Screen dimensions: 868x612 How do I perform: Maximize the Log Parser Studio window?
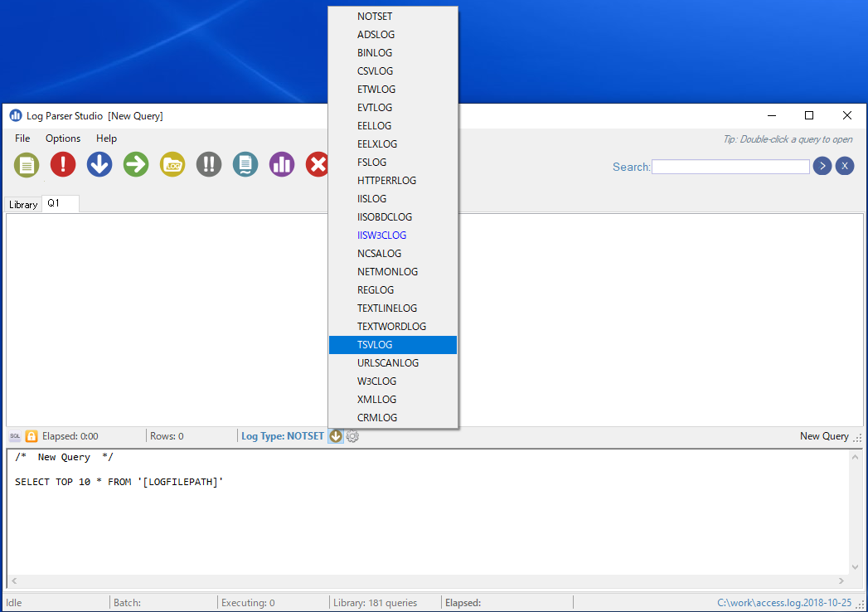point(809,115)
